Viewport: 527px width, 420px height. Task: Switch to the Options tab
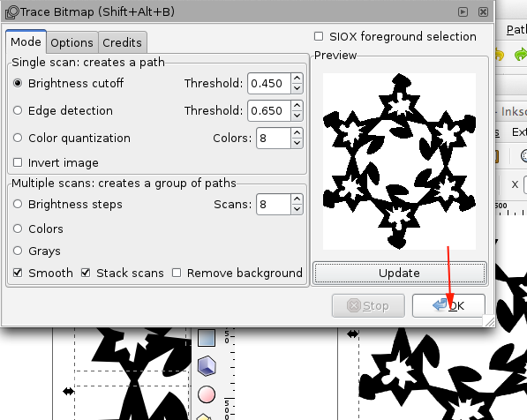pyautogui.click(x=72, y=42)
